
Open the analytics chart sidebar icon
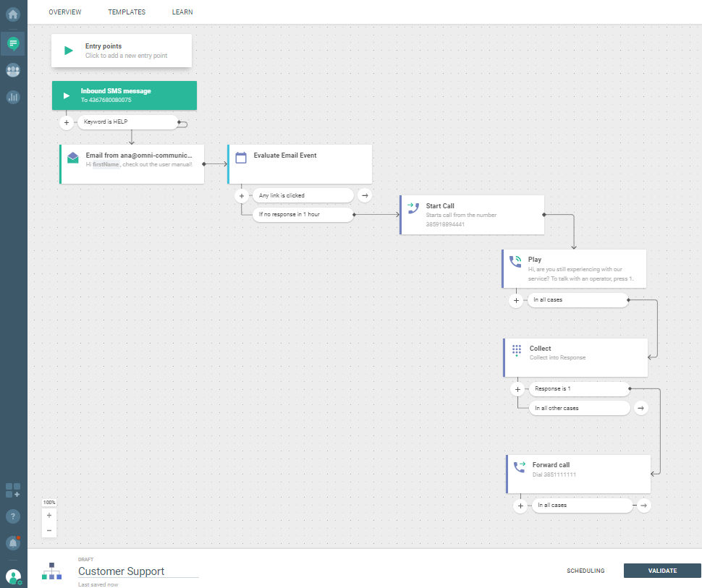pyautogui.click(x=13, y=97)
